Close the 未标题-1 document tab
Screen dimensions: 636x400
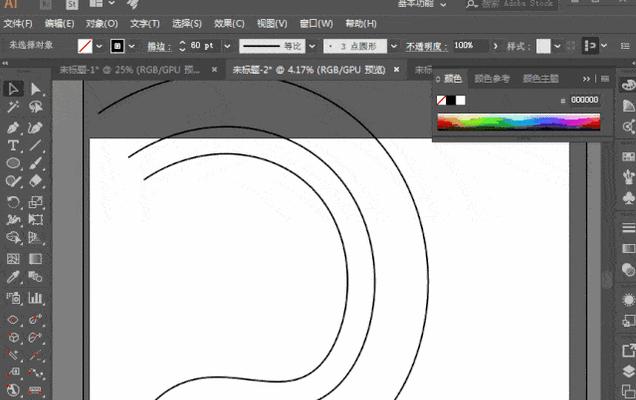pyautogui.click(x=214, y=70)
